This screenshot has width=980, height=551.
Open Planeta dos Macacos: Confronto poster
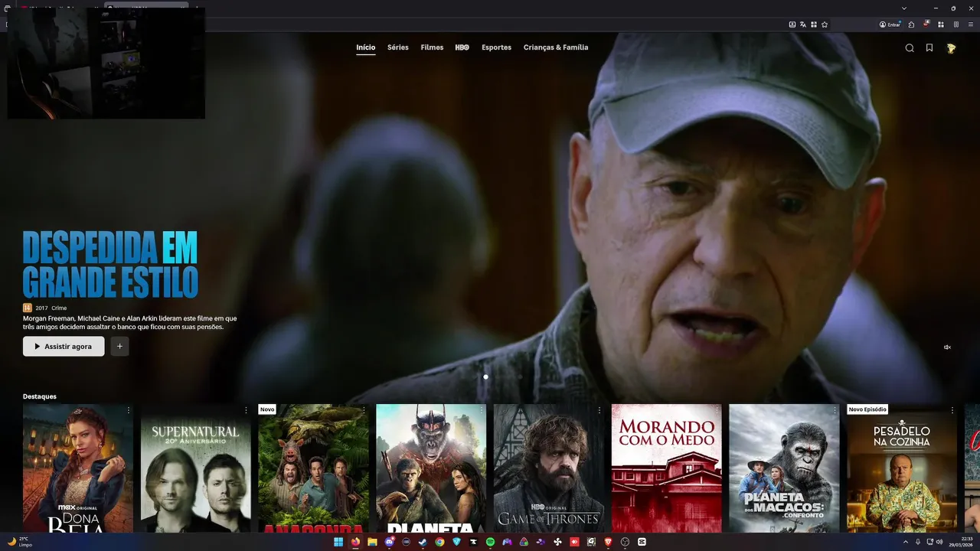(784, 468)
